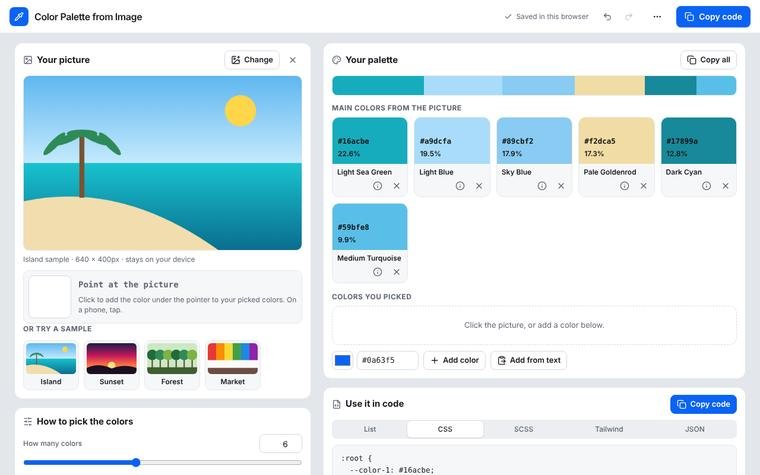
Task: Click the How many colors slider handle
Action: tap(136, 462)
